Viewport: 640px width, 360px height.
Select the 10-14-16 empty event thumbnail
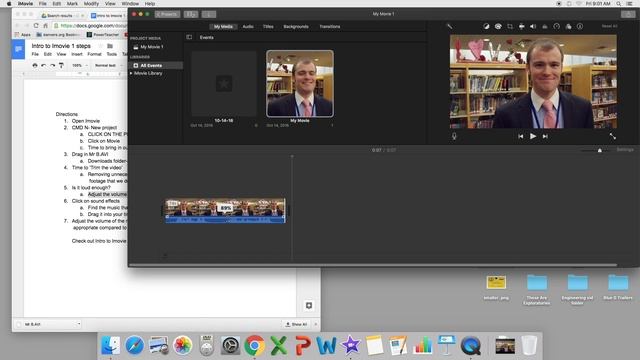[224, 84]
